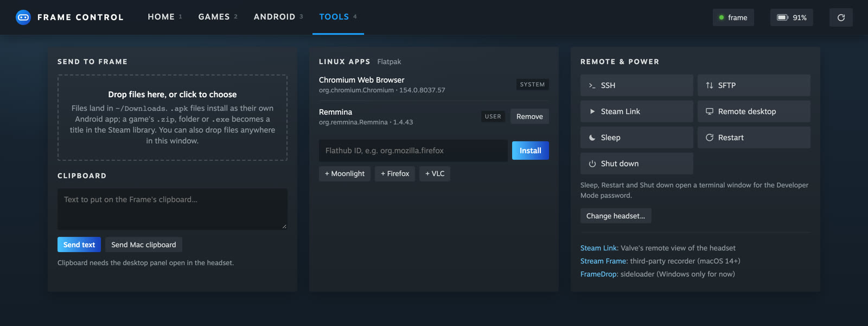
Task: Follow the Stream Frame hyperlink
Action: 603,261
